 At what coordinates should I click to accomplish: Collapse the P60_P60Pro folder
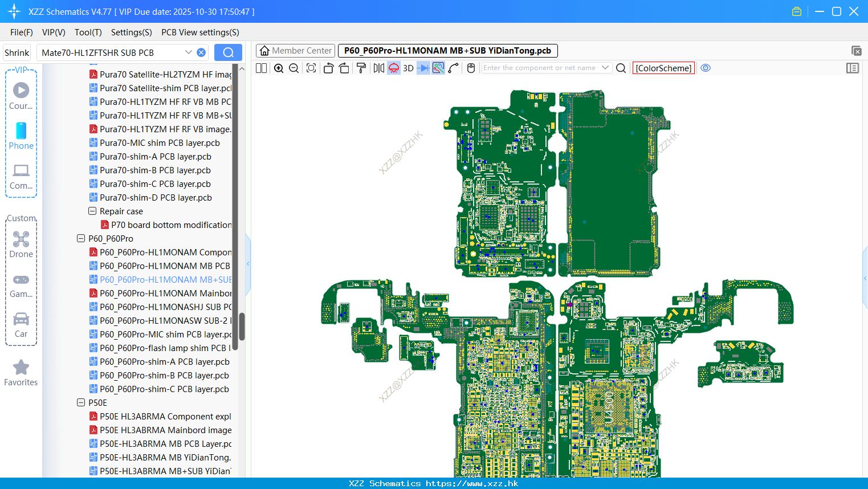click(x=81, y=238)
